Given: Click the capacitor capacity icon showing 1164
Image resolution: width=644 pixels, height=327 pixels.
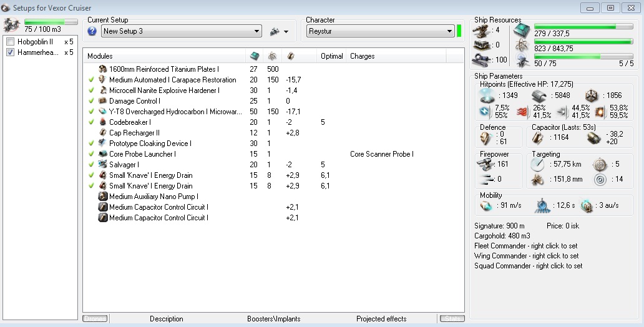Looking at the screenshot, I should 538,138.
